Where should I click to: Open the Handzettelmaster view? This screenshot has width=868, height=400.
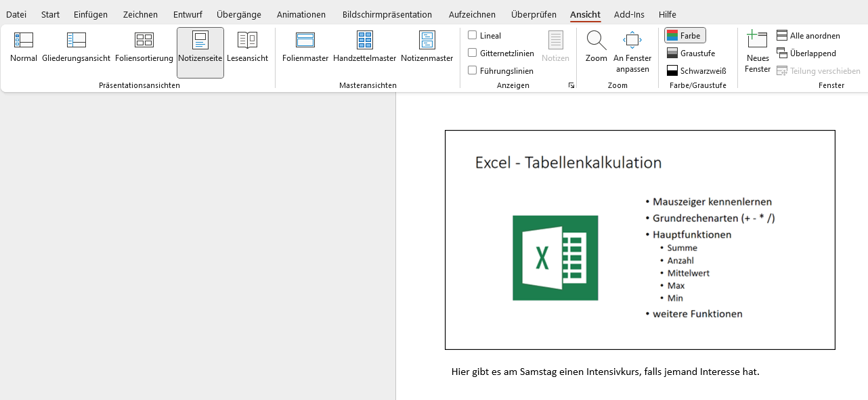click(x=364, y=48)
